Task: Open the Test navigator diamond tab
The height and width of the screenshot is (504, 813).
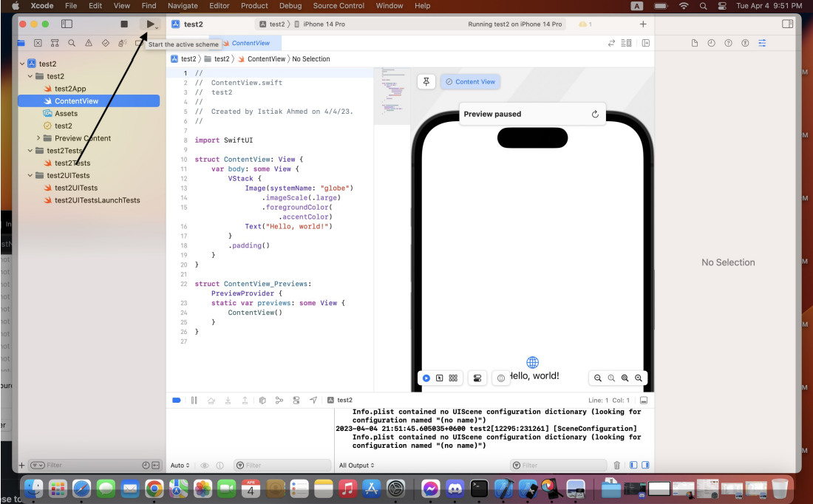Action: click(106, 43)
